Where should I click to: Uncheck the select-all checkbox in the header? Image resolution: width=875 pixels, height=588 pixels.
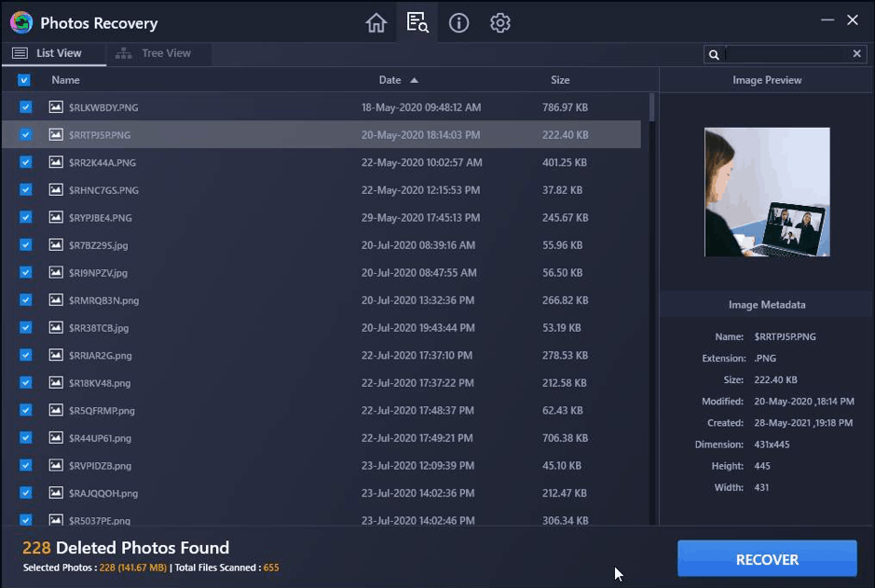[23, 80]
